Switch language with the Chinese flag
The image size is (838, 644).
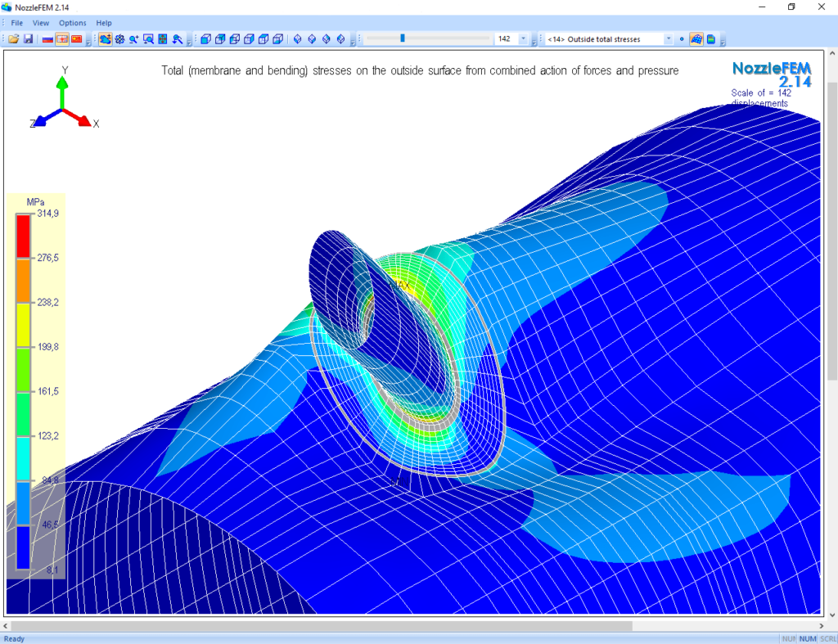click(x=76, y=39)
